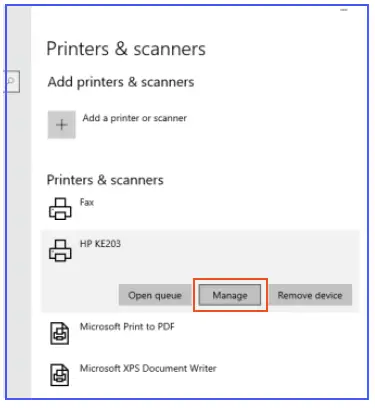This screenshot has height=408, width=375.
Task: Select the Microsoft XPS Document Writer icon
Action: click(60, 375)
